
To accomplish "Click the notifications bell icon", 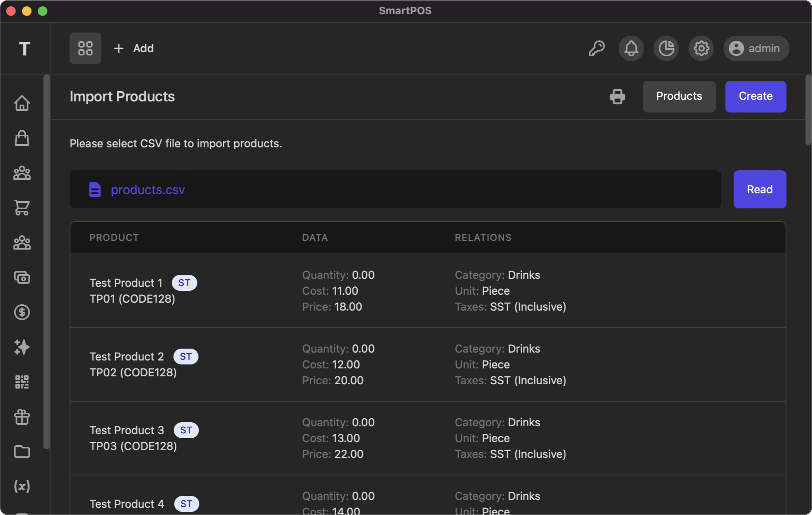I will pyautogui.click(x=631, y=48).
